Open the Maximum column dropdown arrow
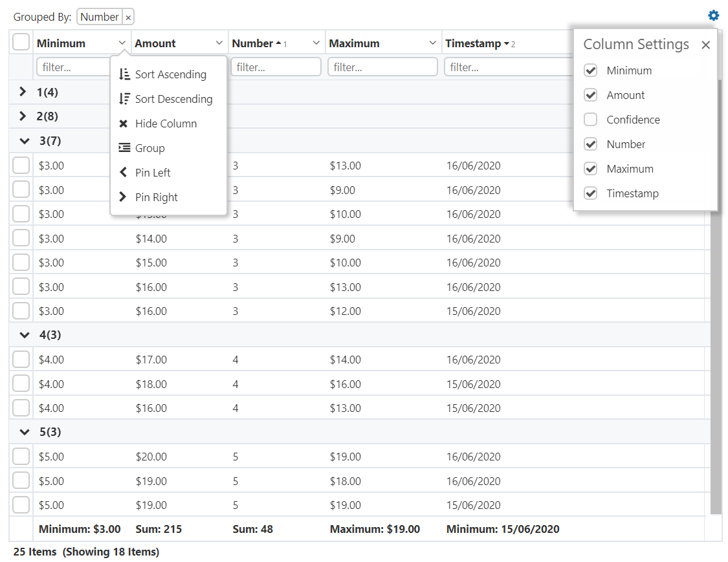This screenshot has width=728, height=562. tap(432, 43)
